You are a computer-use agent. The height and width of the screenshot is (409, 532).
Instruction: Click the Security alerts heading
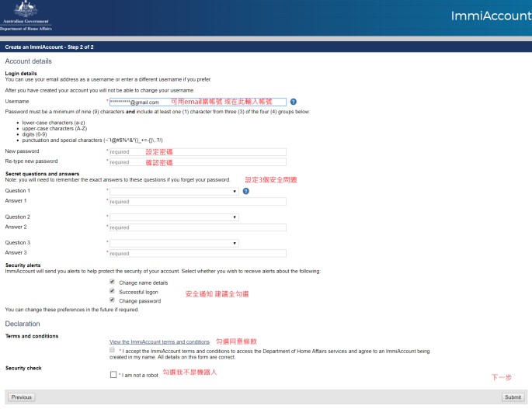pyautogui.click(x=23, y=265)
